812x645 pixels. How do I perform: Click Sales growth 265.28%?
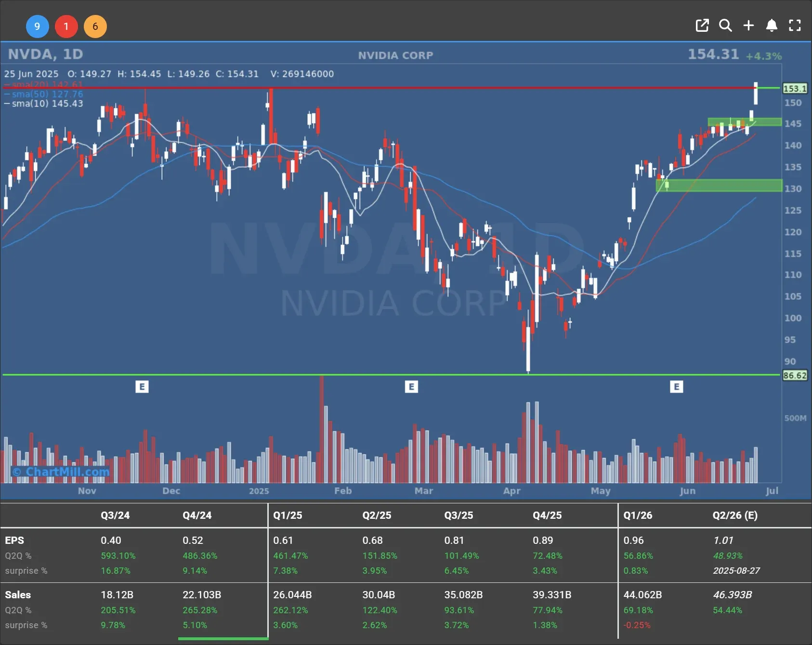point(200,610)
